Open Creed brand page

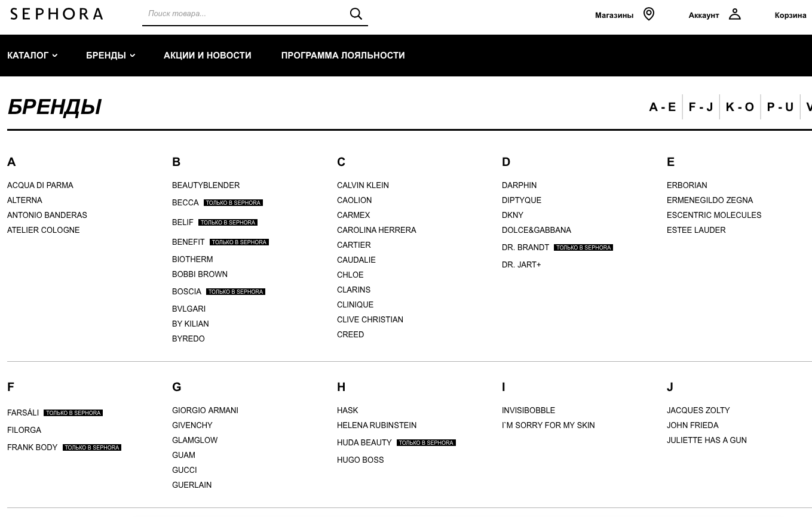click(x=350, y=335)
